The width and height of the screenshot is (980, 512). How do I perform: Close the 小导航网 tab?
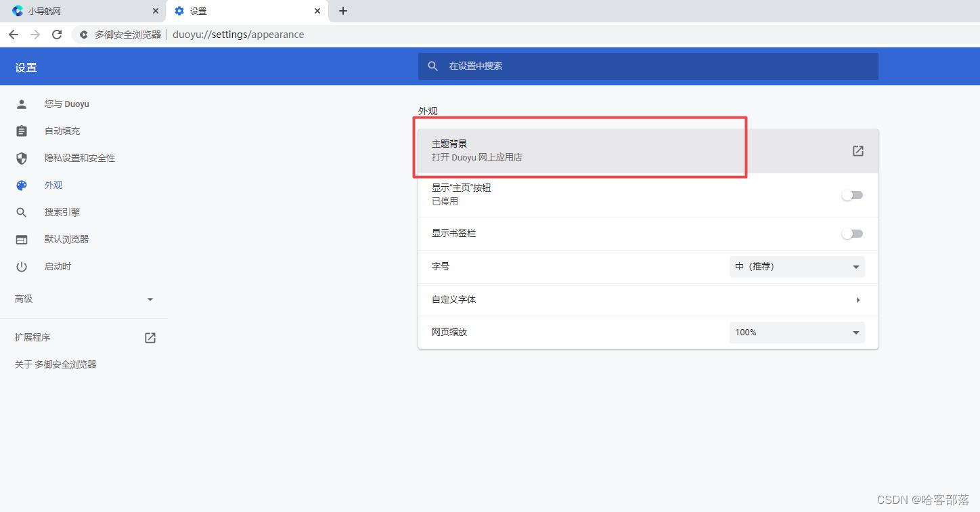click(156, 11)
